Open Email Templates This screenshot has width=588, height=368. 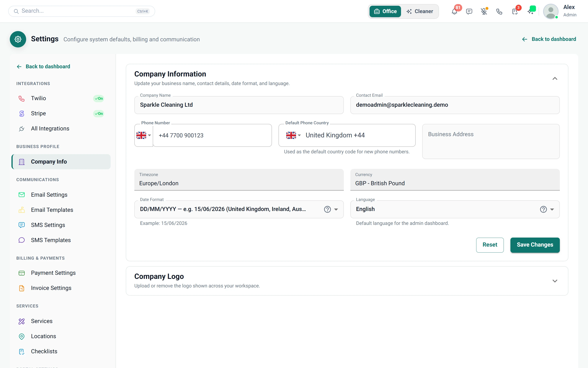(61, 210)
